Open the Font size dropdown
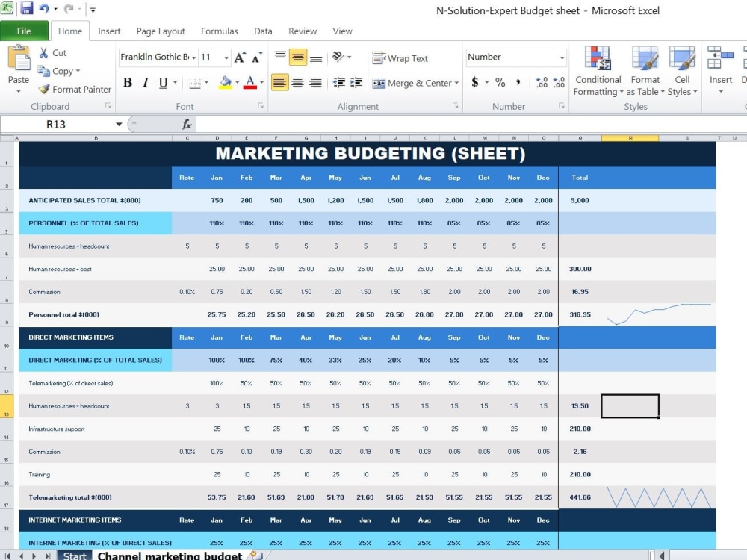747x560 pixels. point(226,57)
